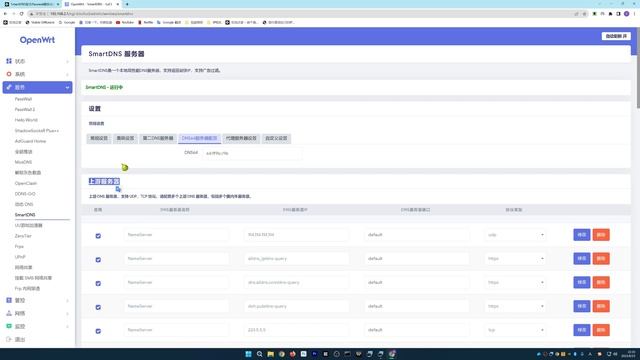The width and height of the screenshot is (640, 360).
Task: Open the protocol dropdown showing udp
Action: (x=515, y=235)
